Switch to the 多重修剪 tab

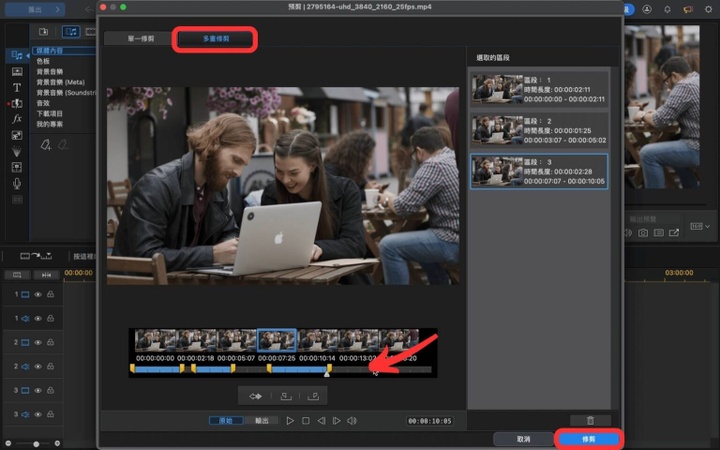(x=216, y=40)
